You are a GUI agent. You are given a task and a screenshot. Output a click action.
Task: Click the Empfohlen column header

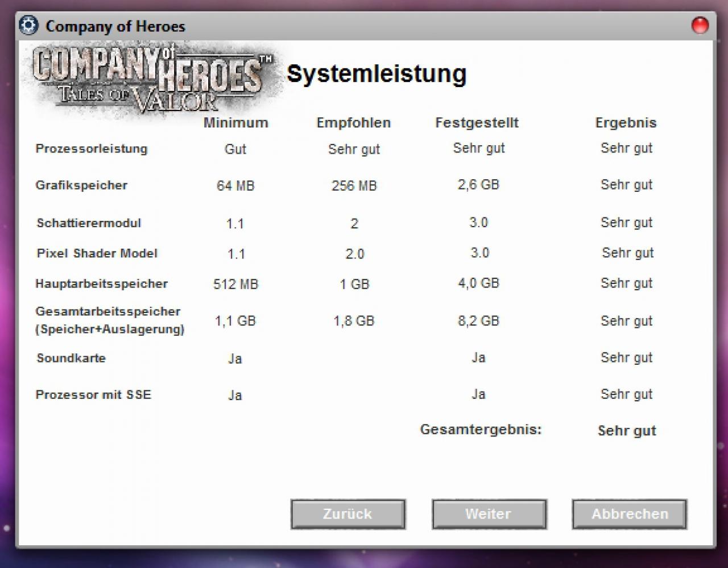(354, 122)
